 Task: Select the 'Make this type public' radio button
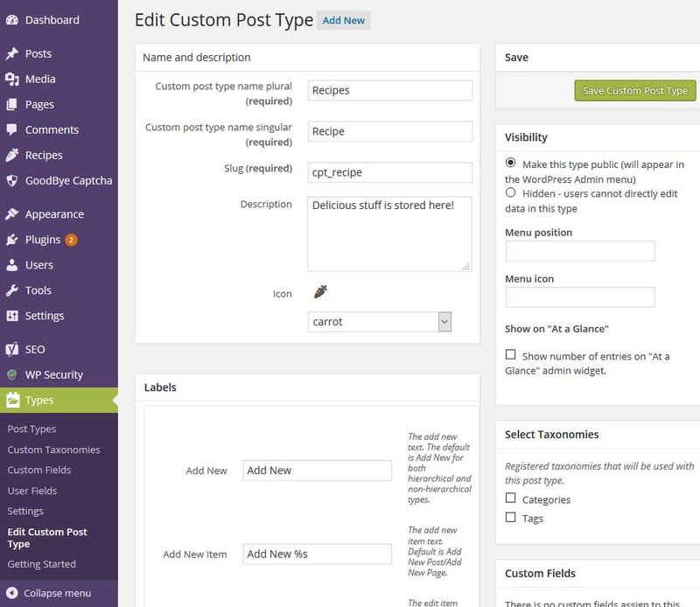point(511,164)
